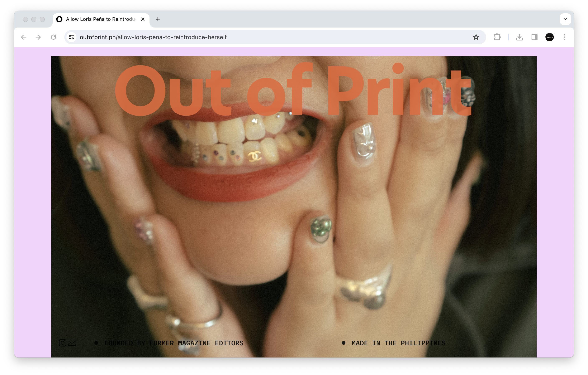588x375 pixels.
Task: Click the forward navigation arrow
Action: [38, 37]
